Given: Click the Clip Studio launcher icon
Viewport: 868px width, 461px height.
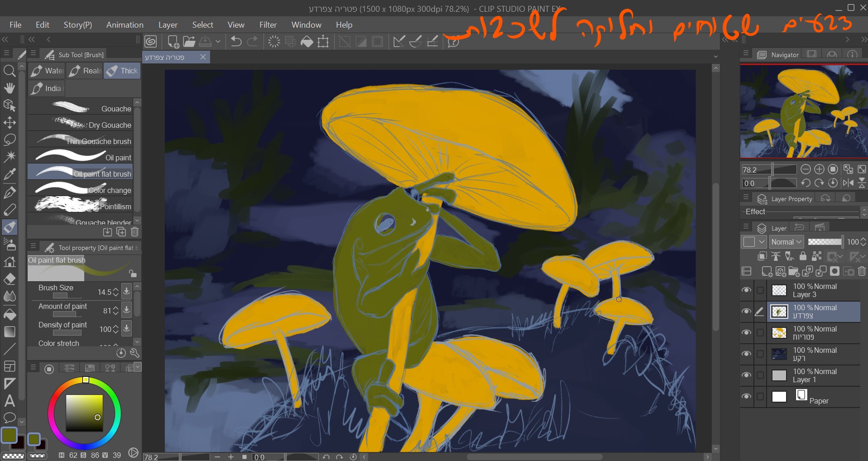Looking at the screenshot, I should tap(151, 42).
